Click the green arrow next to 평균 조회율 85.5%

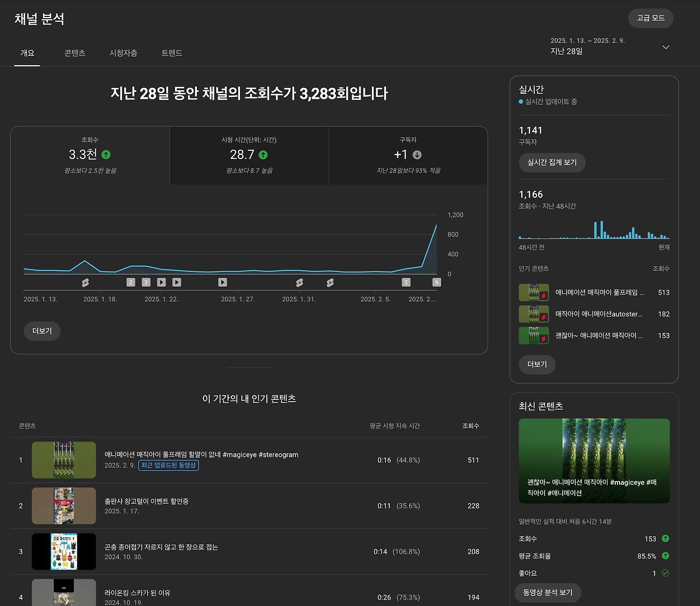click(665, 556)
